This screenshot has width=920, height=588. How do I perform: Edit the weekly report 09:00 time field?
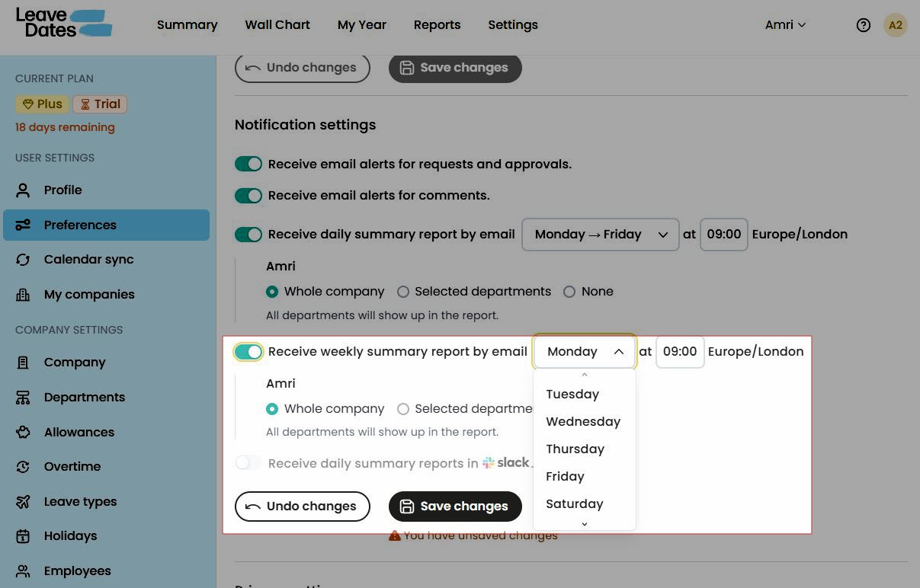680,352
